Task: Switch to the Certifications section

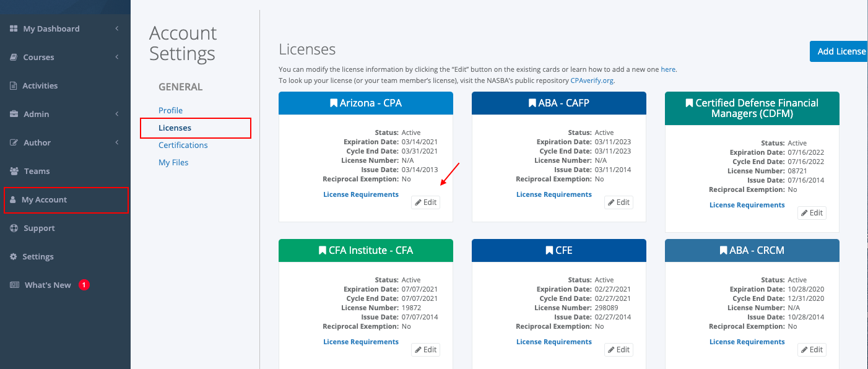Action: (x=183, y=145)
